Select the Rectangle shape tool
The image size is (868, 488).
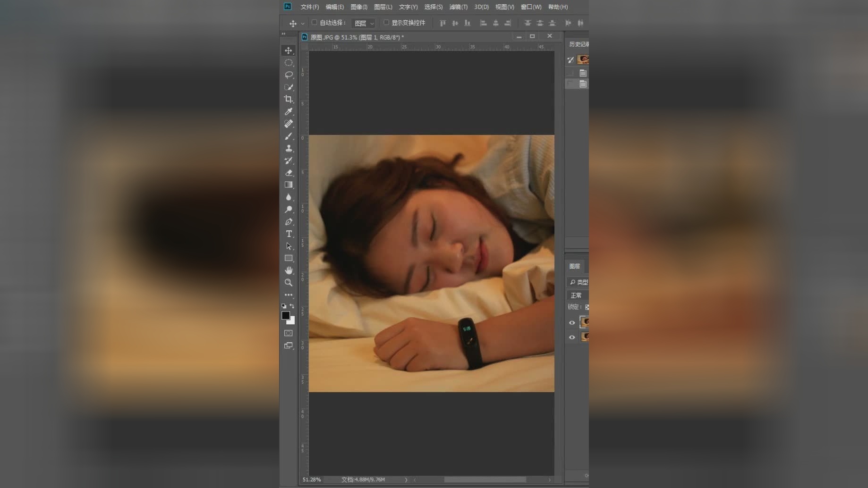[289, 258]
